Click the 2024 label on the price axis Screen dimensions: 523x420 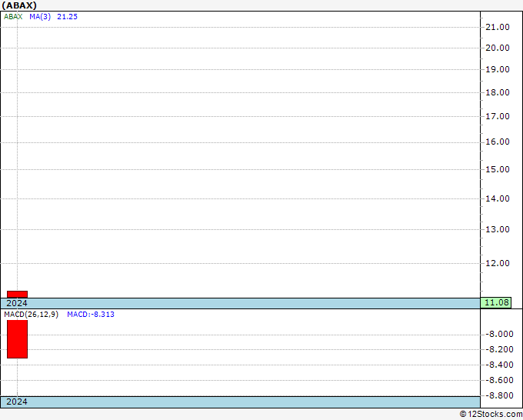click(17, 303)
